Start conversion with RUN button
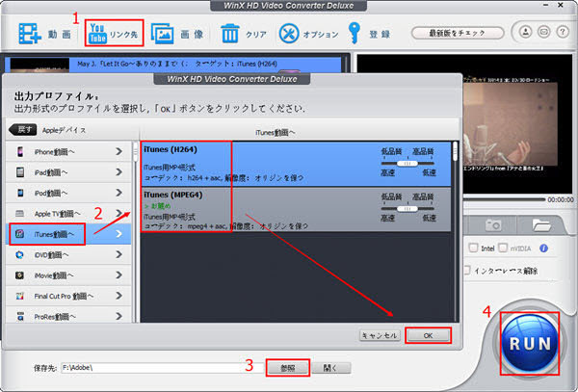This screenshot has width=578, height=392. pos(530,344)
